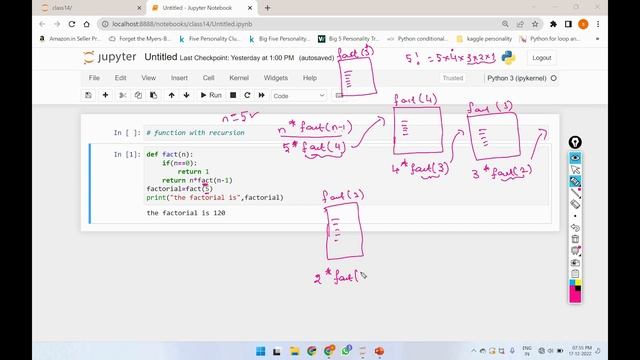Open the Code cell type dropdown

click(299, 96)
